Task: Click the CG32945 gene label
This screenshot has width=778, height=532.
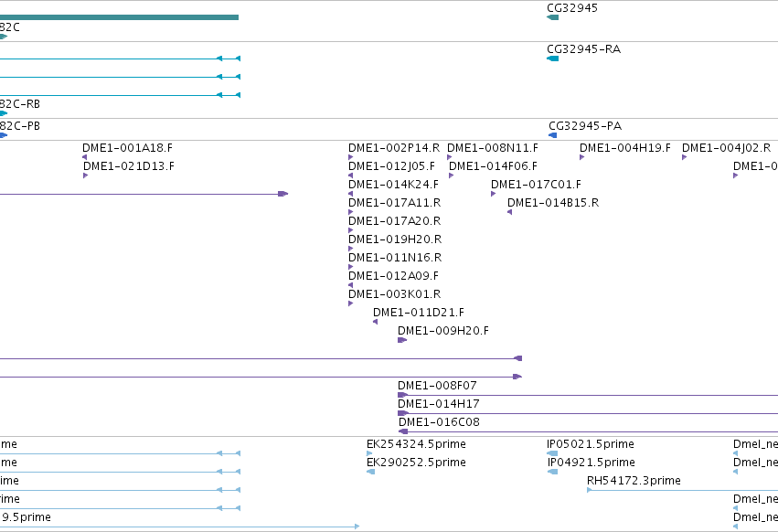Action: click(x=572, y=8)
